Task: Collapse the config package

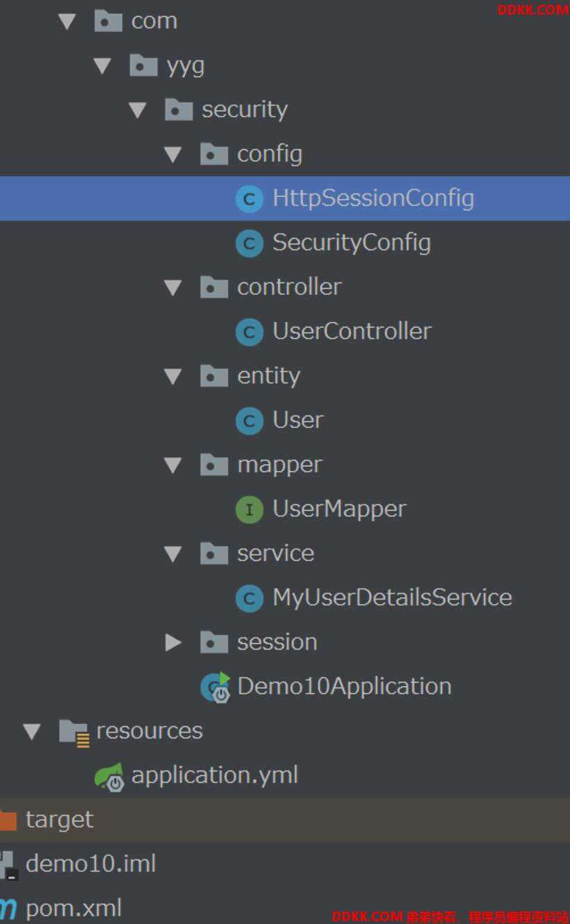Action: 173,154
